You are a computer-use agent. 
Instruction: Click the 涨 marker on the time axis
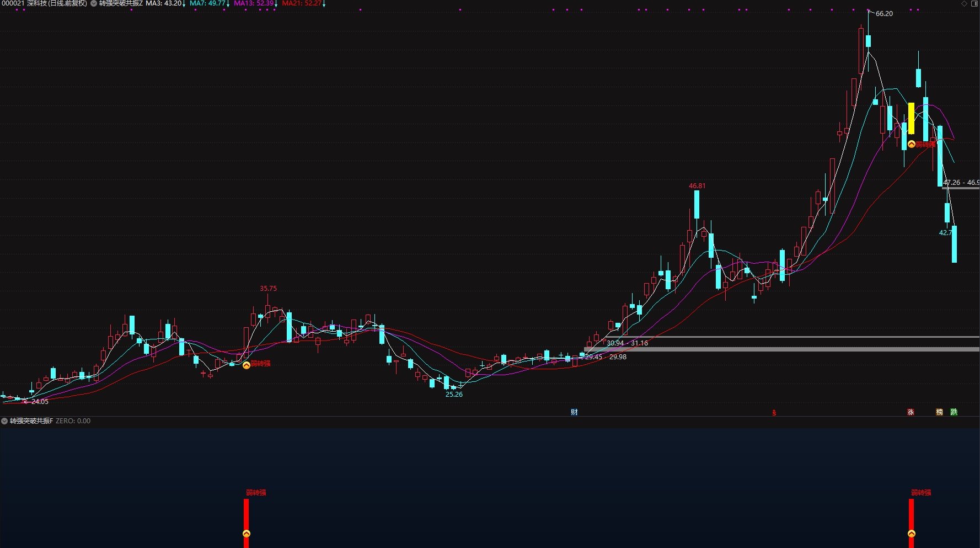pyautogui.click(x=911, y=412)
